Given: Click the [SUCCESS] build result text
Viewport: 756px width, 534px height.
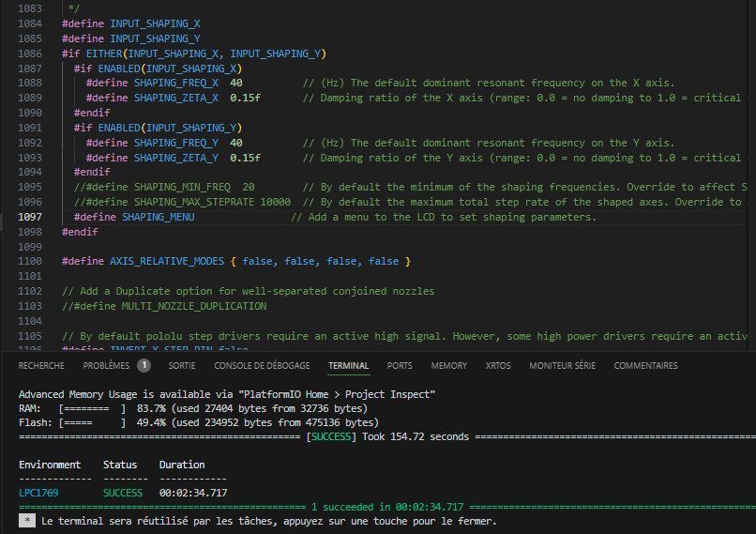Looking at the screenshot, I should [x=331, y=436].
